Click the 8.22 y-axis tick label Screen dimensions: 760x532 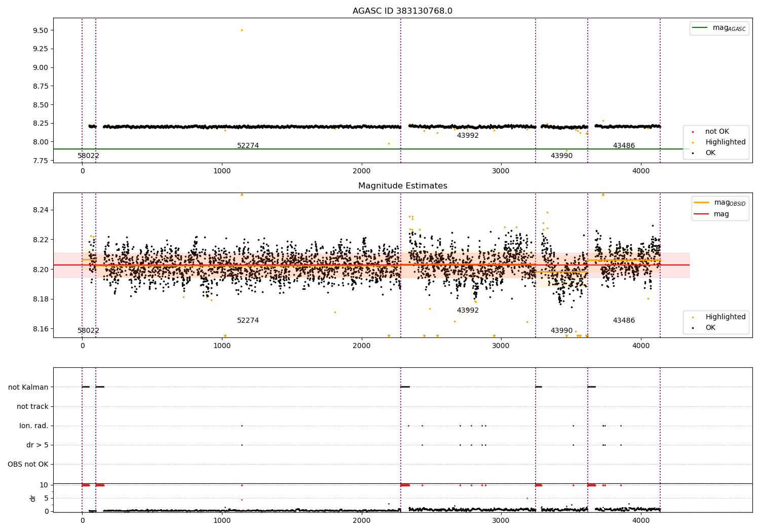coord(40,240)
